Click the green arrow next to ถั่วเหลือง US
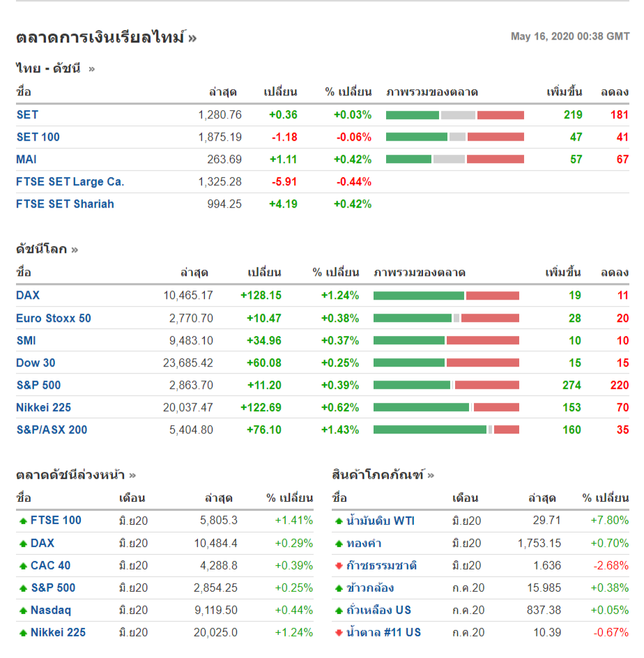Image resolution: width=644 pixels, height=658 pixels. [x=339, y=611]
